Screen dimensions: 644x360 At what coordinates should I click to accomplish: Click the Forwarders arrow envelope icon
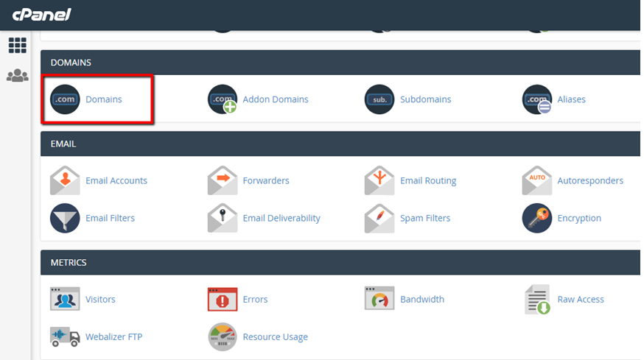coord(223,180)
